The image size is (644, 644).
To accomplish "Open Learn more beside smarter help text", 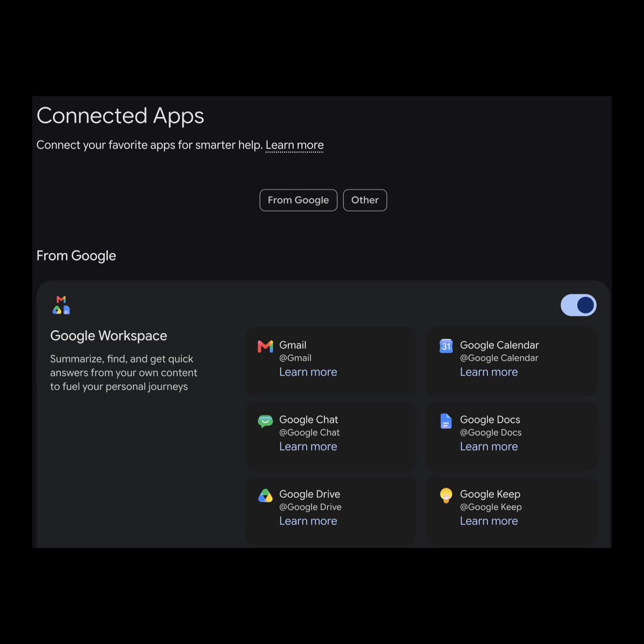I will [295, 145].
